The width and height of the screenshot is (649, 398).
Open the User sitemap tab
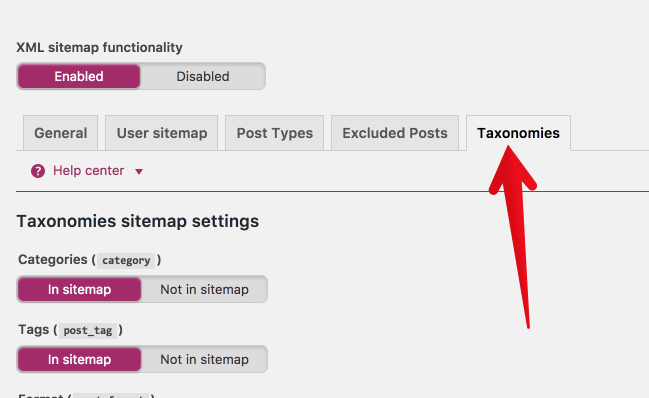(161, 133)
